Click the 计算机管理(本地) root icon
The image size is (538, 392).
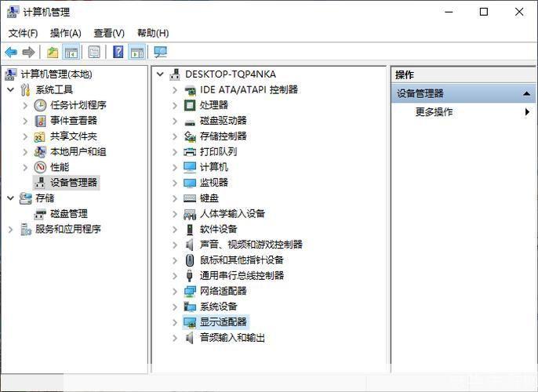pyautogui.click(x=11, y=74)
